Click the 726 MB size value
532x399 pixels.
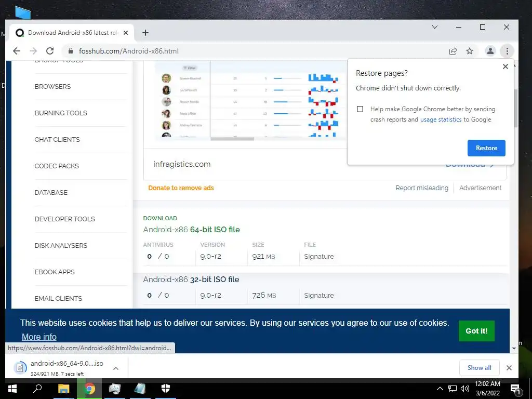pos(264,295)
